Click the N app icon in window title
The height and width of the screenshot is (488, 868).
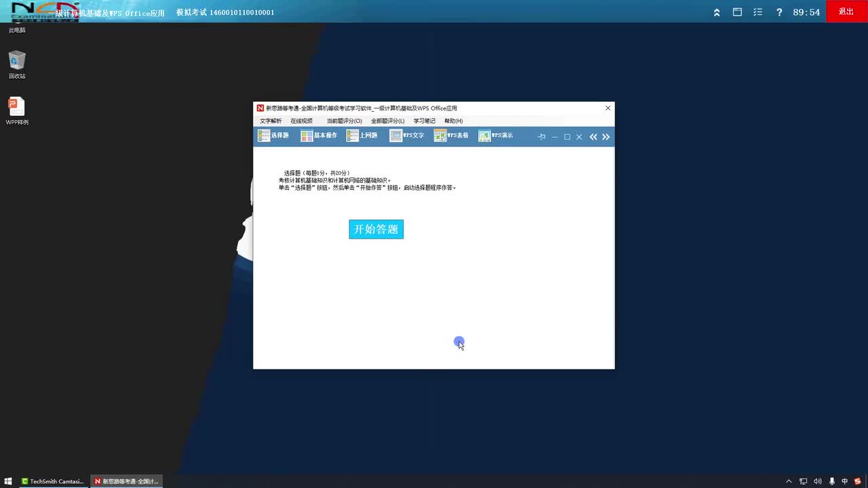click(x=260, y=108)
